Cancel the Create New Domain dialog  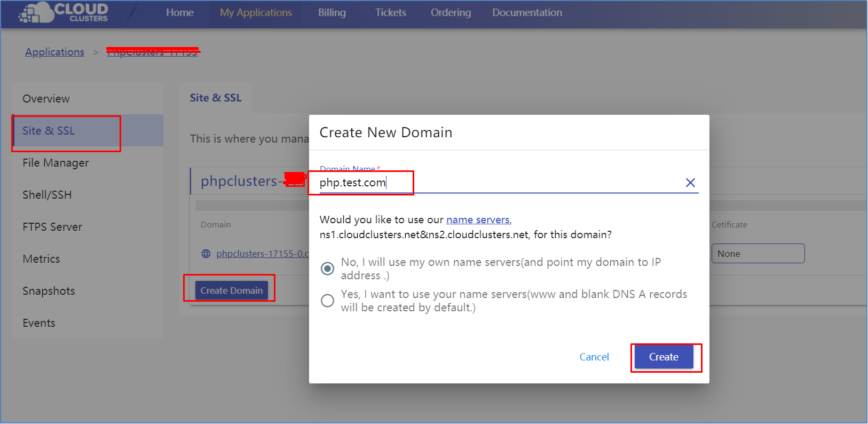pyautogui.click(x=594, y=357)
